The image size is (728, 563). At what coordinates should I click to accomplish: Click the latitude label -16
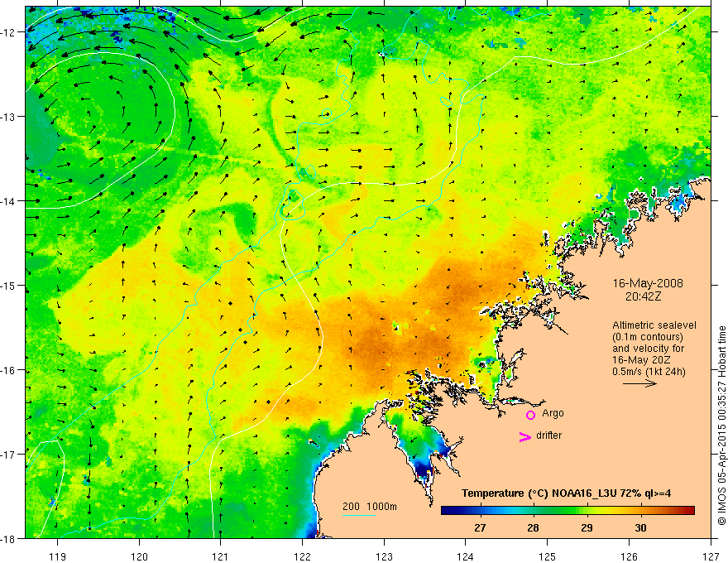[8, 370]
